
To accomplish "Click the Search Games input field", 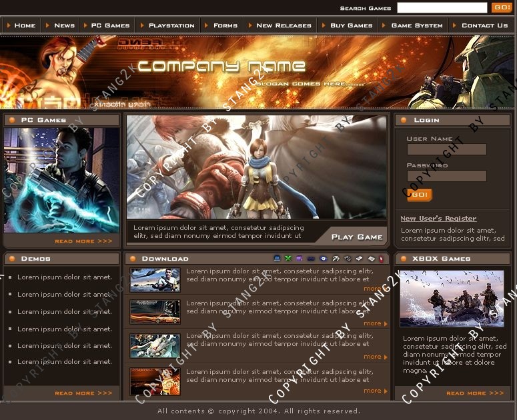I will pos(442,7).
